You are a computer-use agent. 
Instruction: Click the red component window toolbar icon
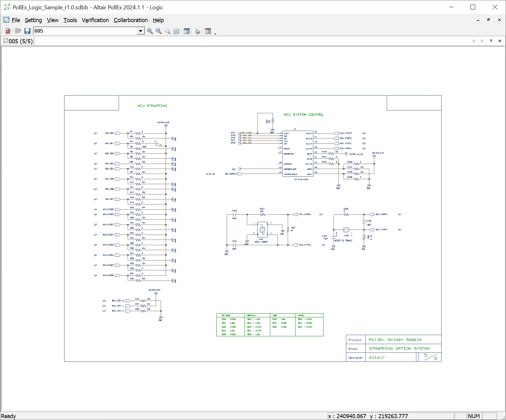coord(208,31)
